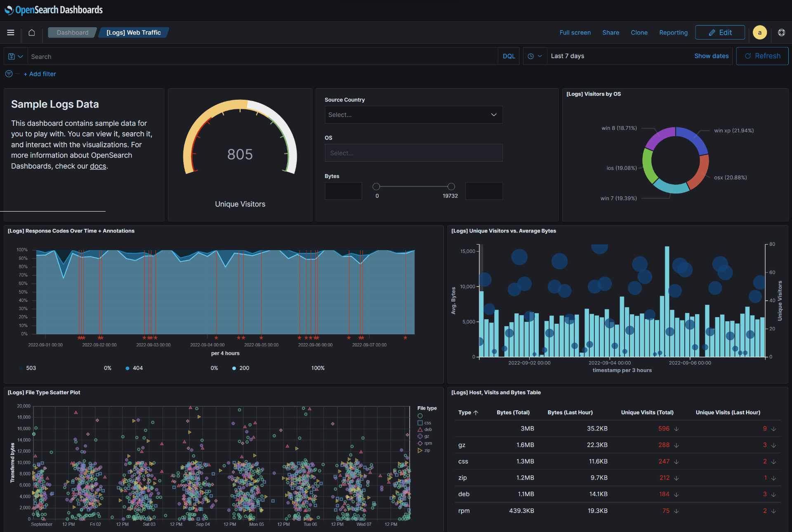
Task: Expand the saved query dropdown chevron
Action: [x=21, y=56]
